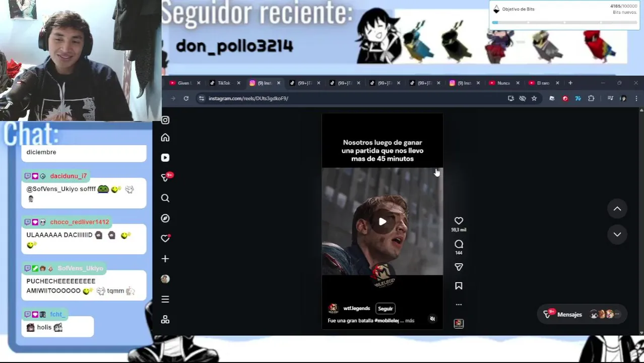Unmute the reel sound
This screenshot has width=644, height=363.
pos(432,319)
